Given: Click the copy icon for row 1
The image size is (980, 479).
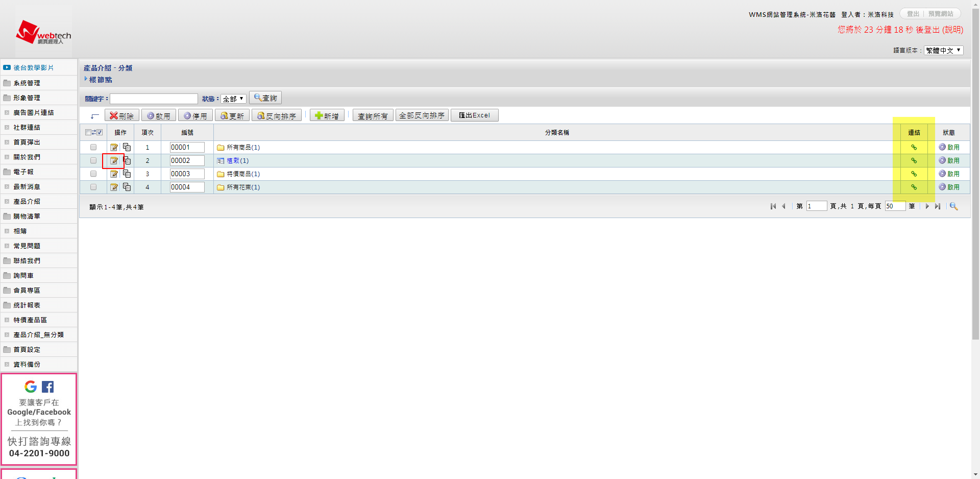Looking at the screenshot, I should coord(127,148).
